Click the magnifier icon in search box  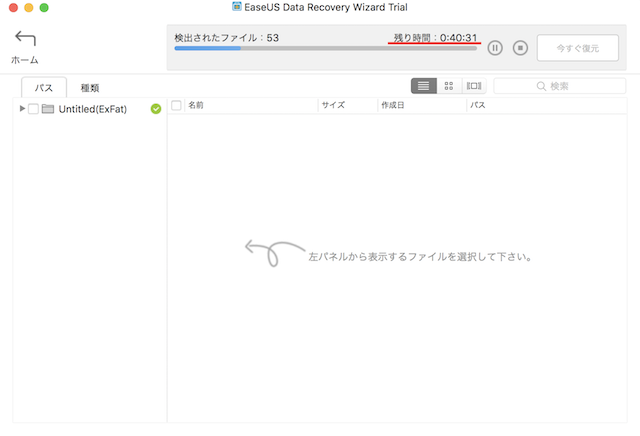click(541, 86)
